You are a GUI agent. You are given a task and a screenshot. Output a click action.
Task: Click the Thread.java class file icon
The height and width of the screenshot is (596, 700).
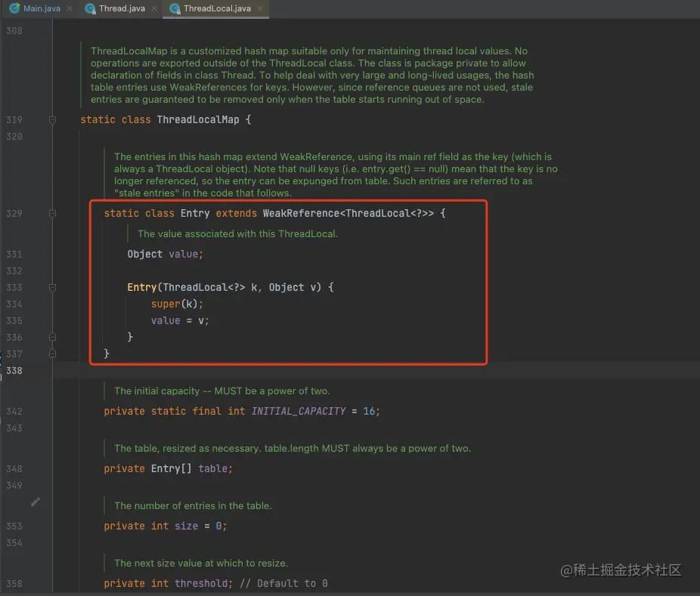pyautogui.click(x=90, y=8)
